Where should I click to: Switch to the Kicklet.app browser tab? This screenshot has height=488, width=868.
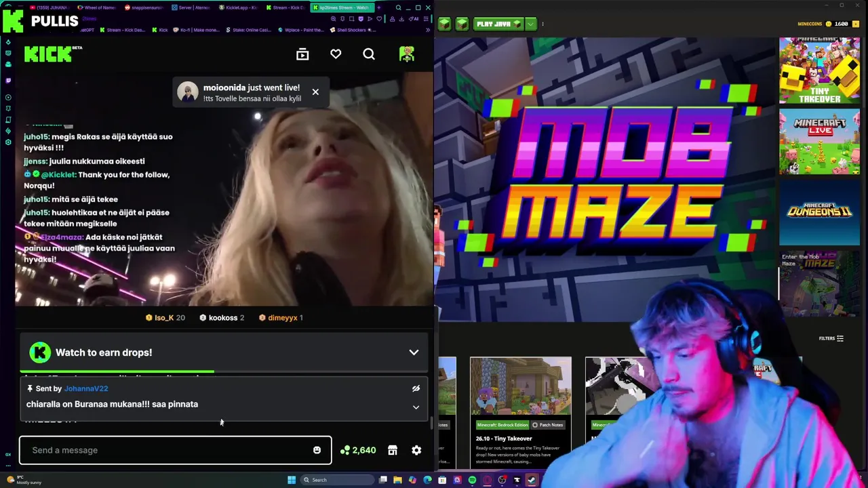[x=238, y=7]
